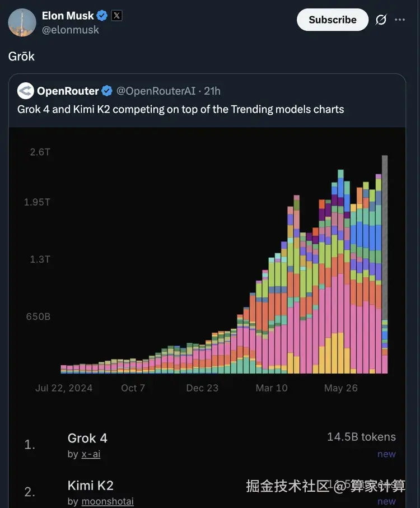Click the blue verified badge beside Elon Musk

click(x=102, y=16)
